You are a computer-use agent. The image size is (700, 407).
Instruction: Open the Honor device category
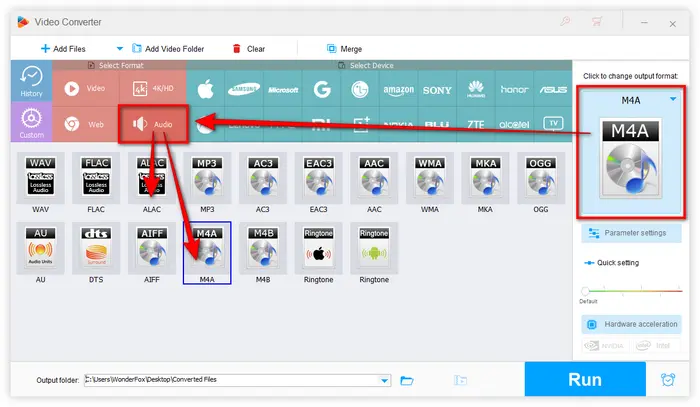click(x=514, y=89)
